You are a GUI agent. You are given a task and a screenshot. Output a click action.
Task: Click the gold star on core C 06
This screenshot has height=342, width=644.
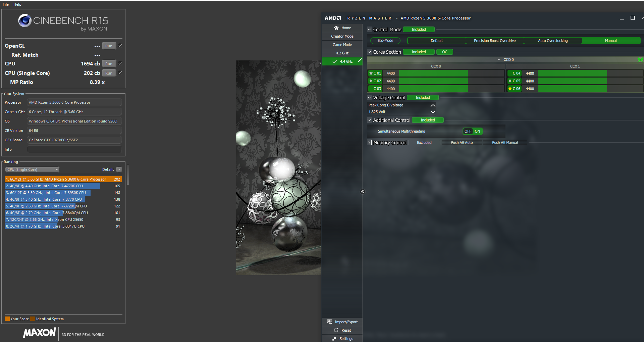(510, 89)
